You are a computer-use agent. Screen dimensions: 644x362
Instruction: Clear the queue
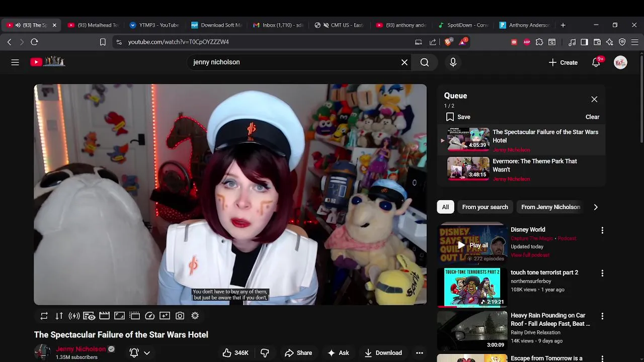[x=592, y=117]
